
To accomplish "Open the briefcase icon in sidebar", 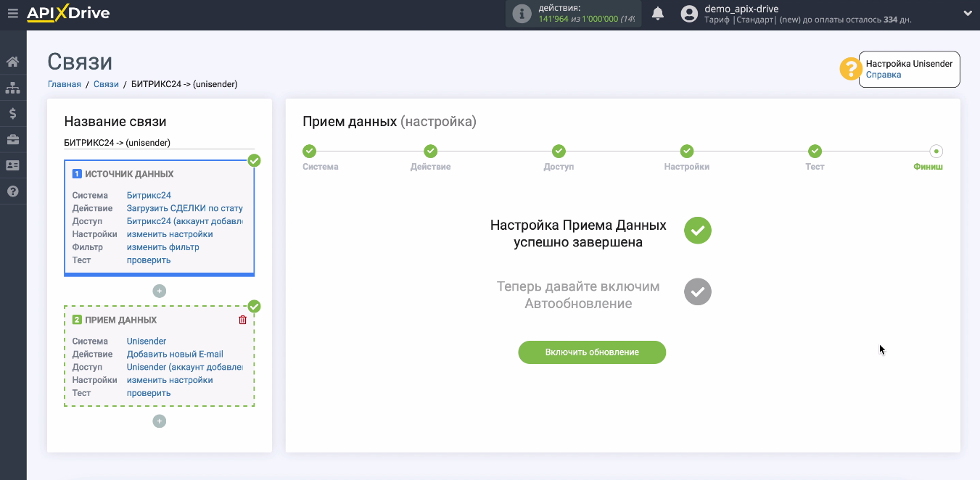I will 12,139.
